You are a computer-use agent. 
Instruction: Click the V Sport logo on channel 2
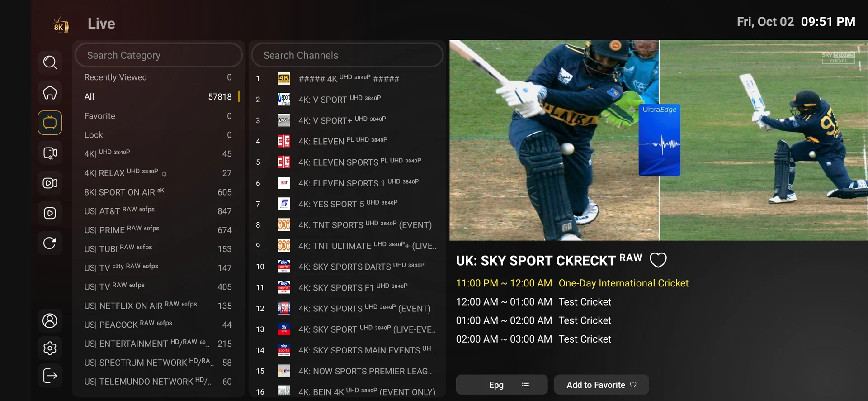pyautogui.click(x=284, y=100)
